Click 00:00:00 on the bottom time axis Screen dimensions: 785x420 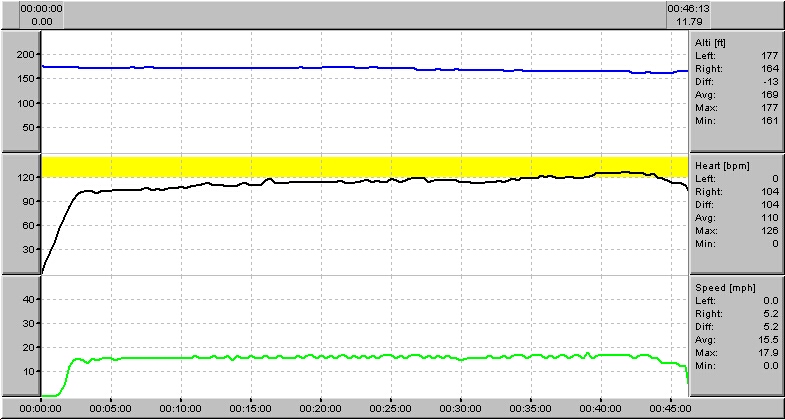41,408
